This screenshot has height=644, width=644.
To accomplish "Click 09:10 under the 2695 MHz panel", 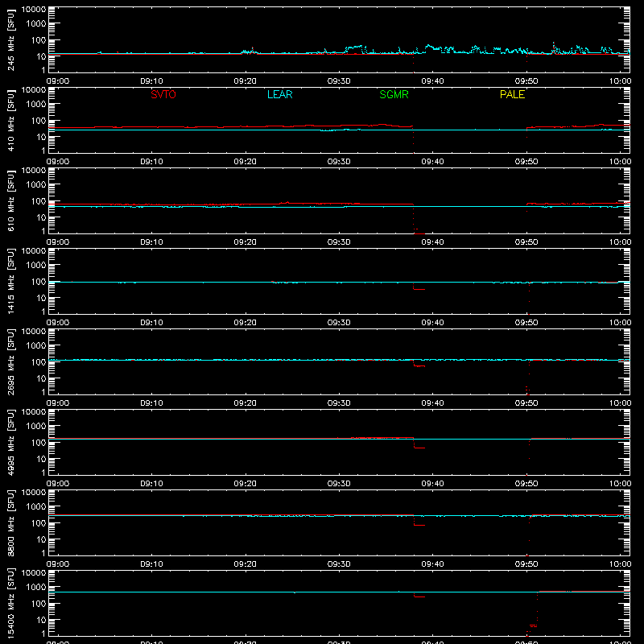I will point(151,403).
